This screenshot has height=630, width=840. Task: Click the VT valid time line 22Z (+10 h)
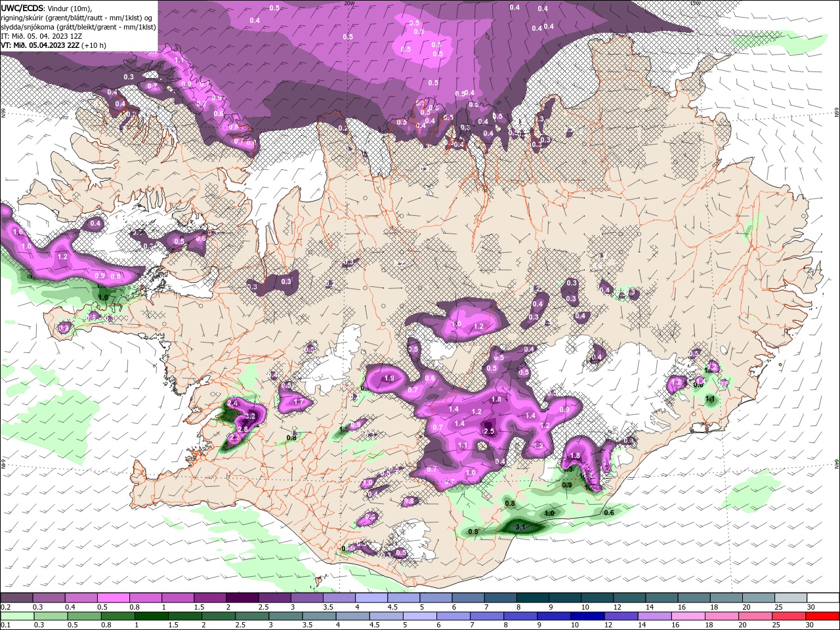(54, 45)
